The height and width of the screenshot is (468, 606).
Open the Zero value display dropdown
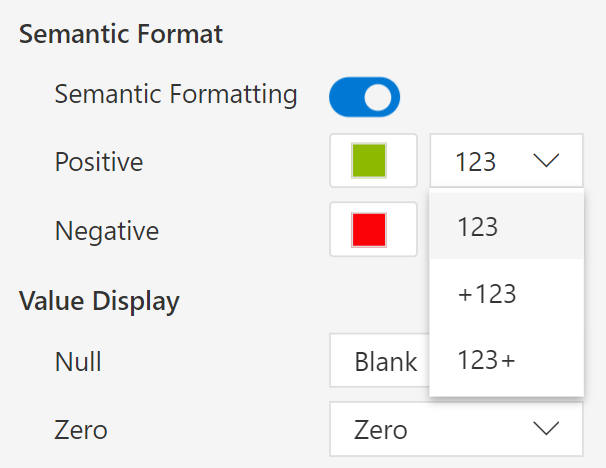point(456,430)
